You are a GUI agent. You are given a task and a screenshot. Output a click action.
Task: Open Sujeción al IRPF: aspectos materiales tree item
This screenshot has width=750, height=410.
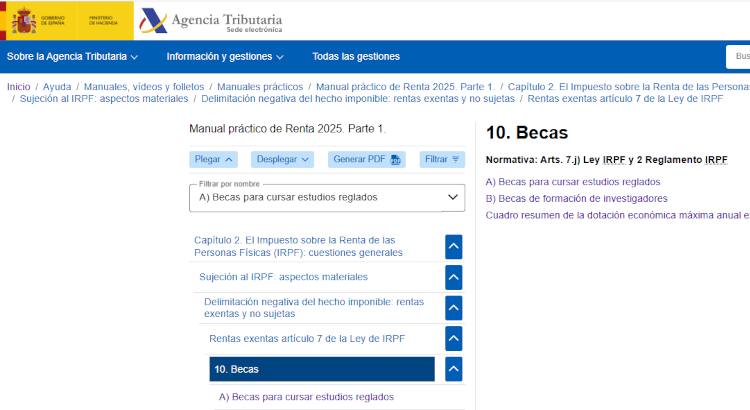(x=284, y=277)
